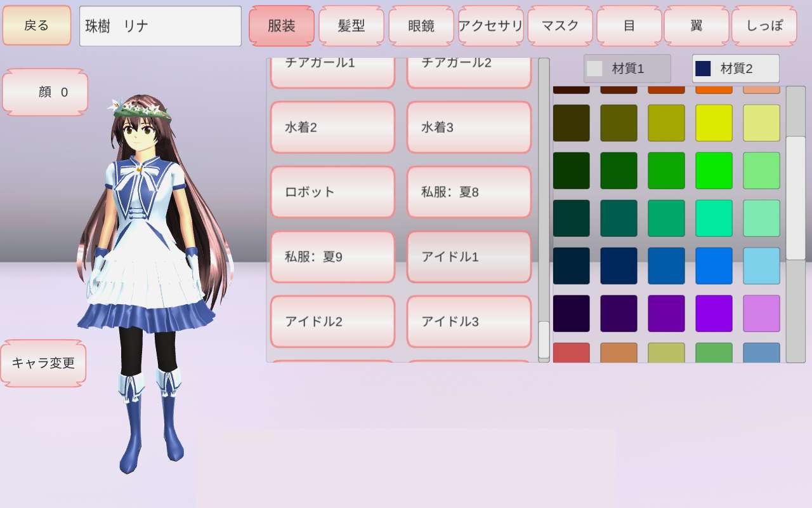
Task: Pick the dark teal-green color swatch
Action: 619,218
